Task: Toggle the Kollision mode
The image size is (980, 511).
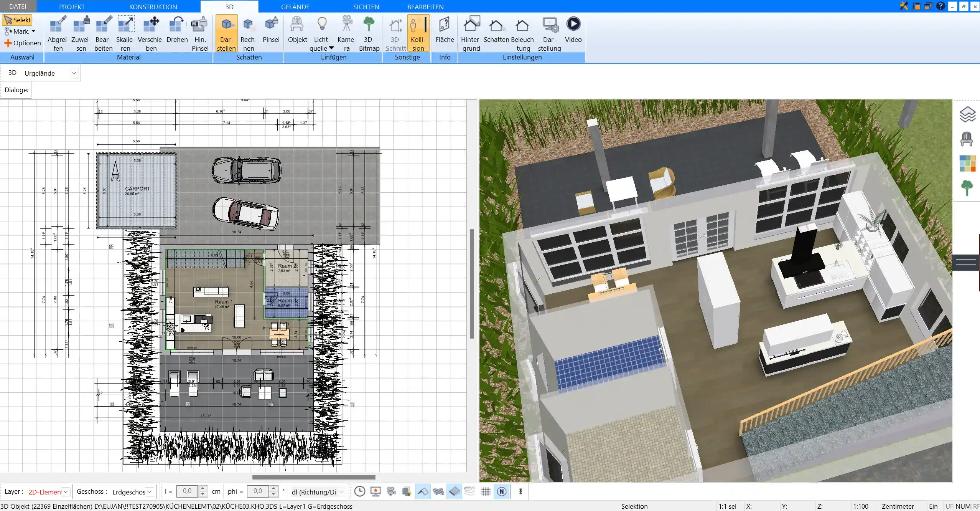Action: tap(418, 33)
